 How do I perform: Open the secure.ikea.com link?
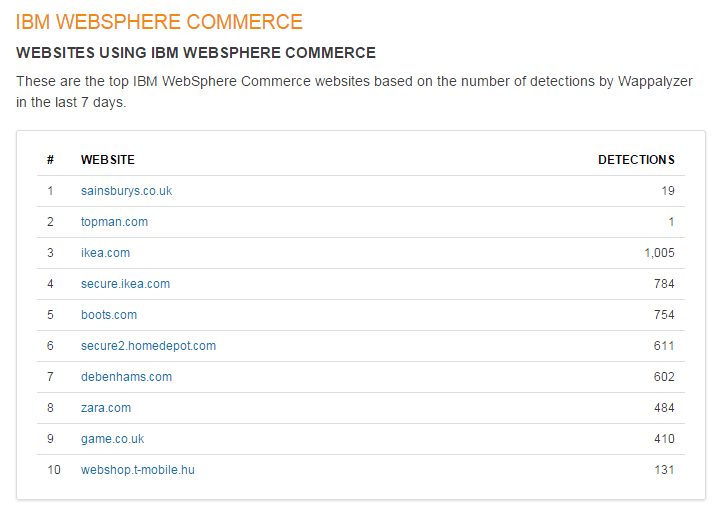pos(125,284)
